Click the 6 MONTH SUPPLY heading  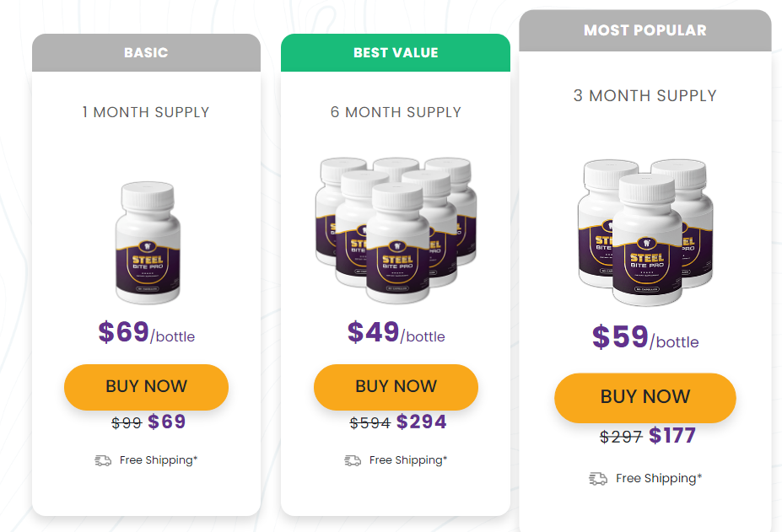(x=396, y=112)
